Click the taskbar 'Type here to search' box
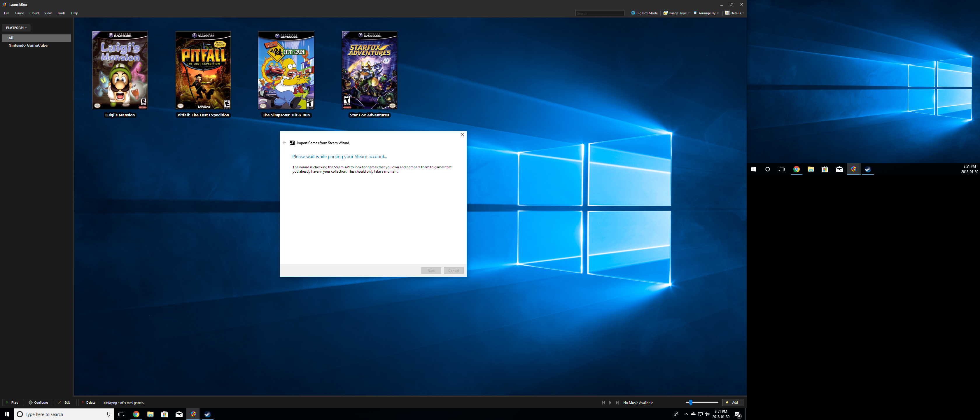 (x=64, y=414)
